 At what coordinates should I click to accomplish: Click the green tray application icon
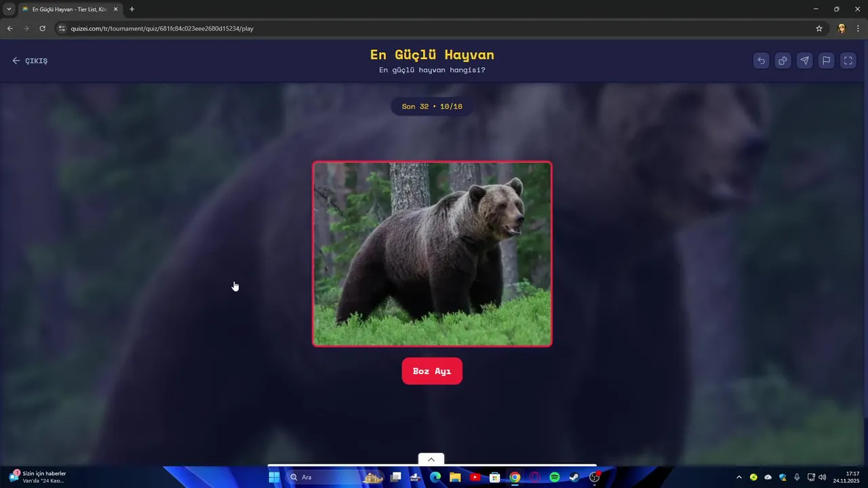pyautogui.click(x=753, y=477)
